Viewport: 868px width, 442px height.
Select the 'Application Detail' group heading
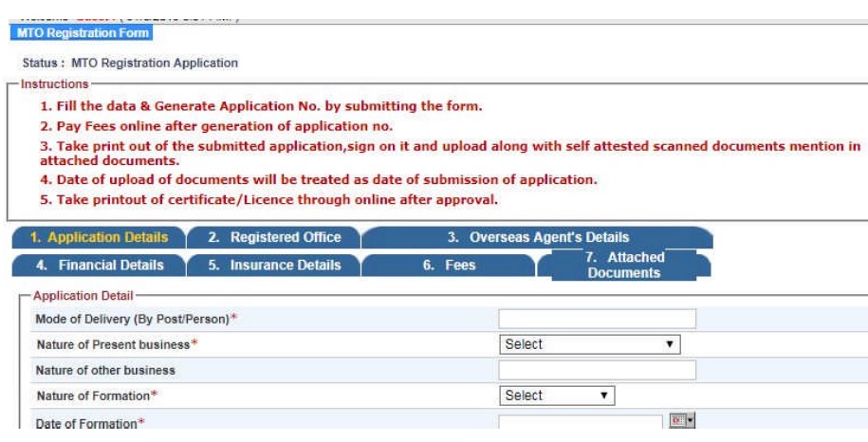coord(83,296)
